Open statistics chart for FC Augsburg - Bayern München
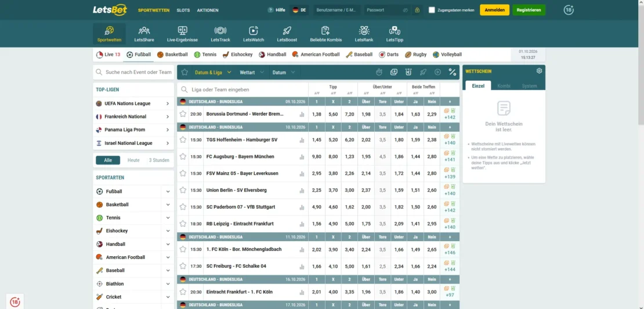This screenshot has width=644, height=309. pyautogui.click(x=302, y=157)
